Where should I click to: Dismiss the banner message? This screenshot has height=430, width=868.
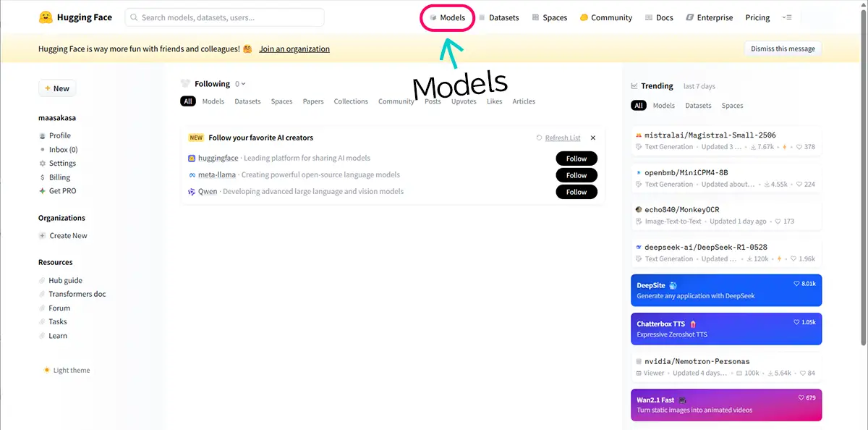(783, 49)
